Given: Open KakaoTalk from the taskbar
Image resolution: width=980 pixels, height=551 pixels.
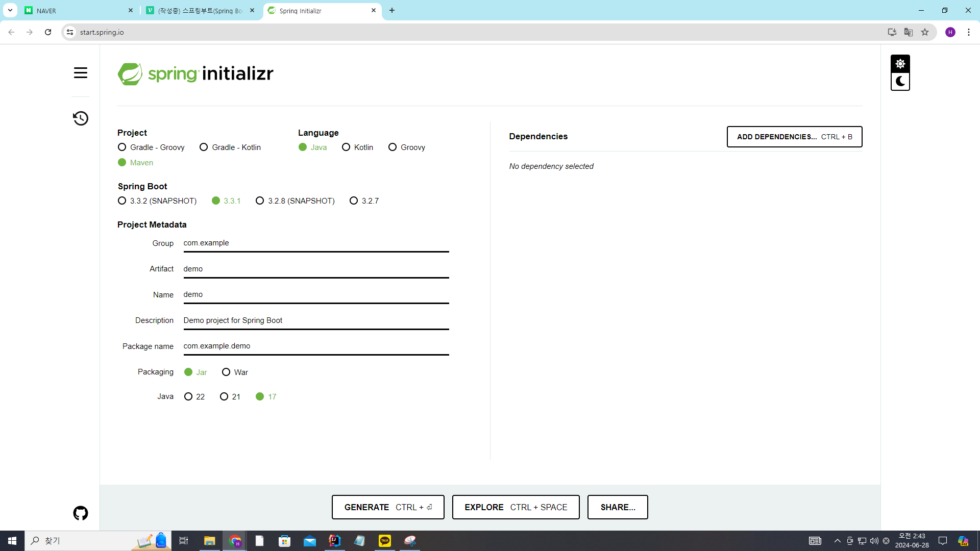Looking at the screenshot, I should tap(385, 541).
